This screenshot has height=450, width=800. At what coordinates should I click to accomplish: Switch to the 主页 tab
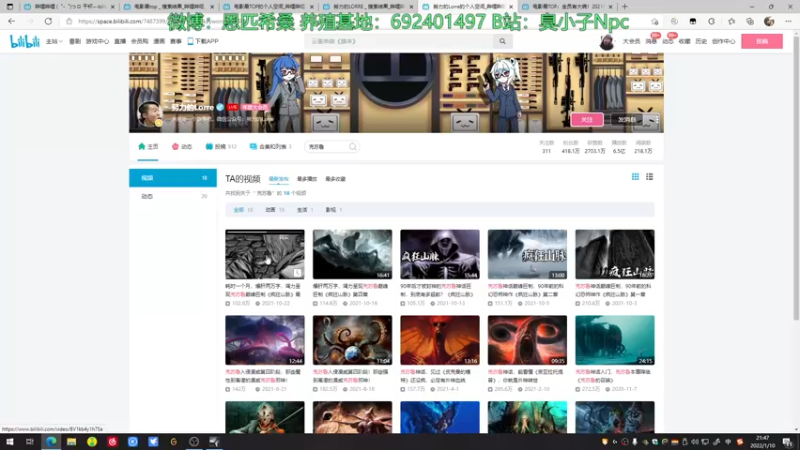148,146
